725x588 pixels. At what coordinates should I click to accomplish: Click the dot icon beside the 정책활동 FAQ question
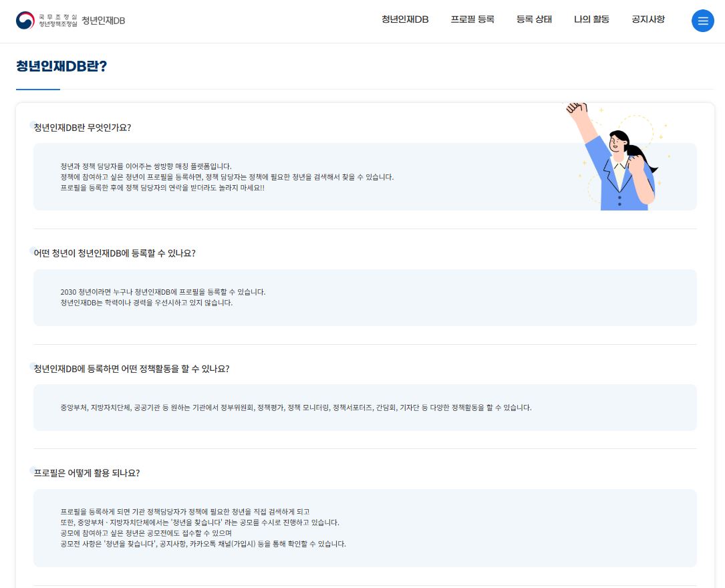coord(33,365)
